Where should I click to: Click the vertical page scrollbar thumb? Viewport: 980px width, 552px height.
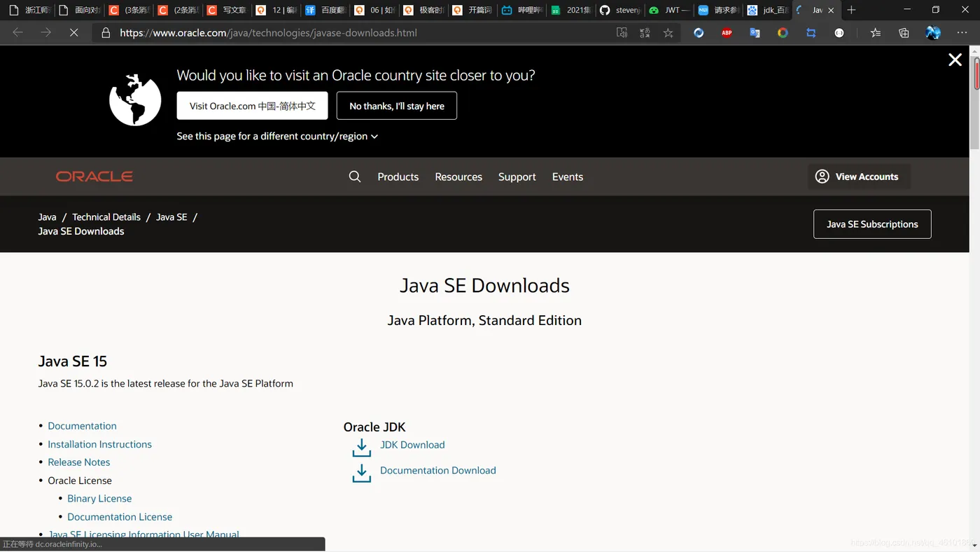(974, 104)
